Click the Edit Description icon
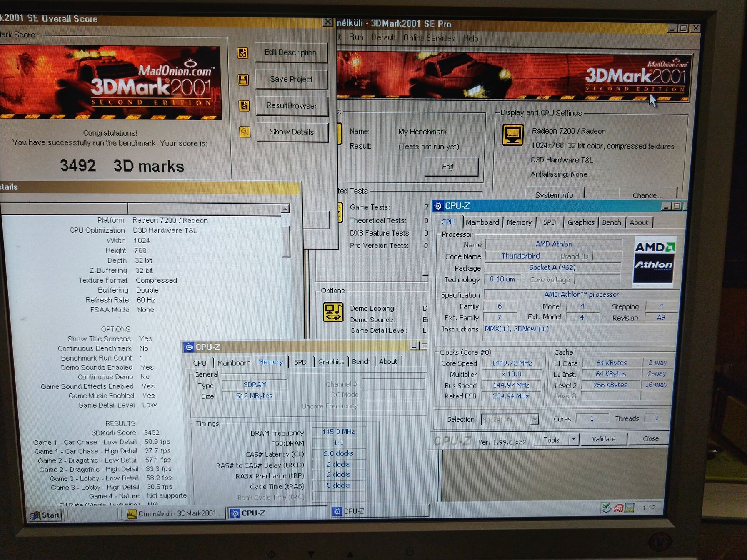 tap(243, 53)
